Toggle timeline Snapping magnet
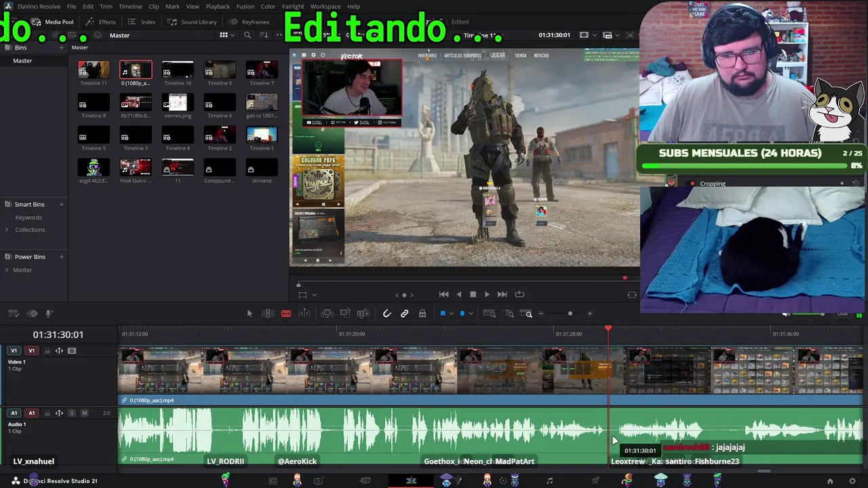868x488 pixels. click(387, 313)
